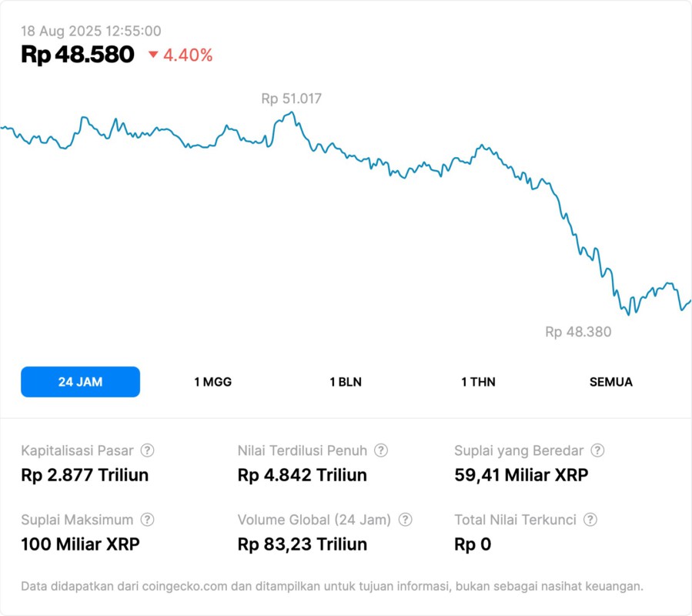Screen dimensions: 692x616
Task: Click the Rp 83,23 Triliun volume value
Action: coord(303,544)
